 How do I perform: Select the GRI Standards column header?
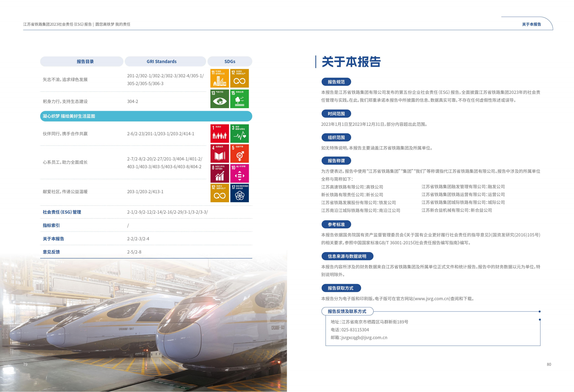(x=162, y=61)
